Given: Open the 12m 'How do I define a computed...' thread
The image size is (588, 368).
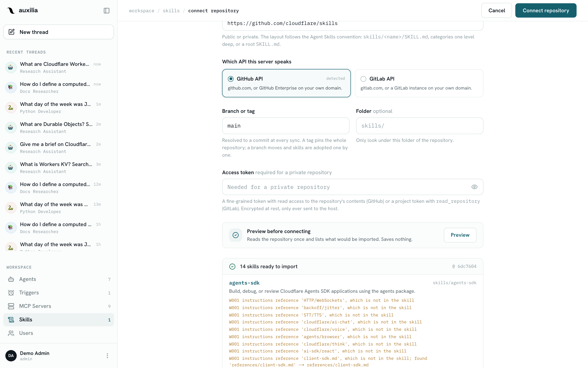Looking at the screenshot, I should 59,188.
